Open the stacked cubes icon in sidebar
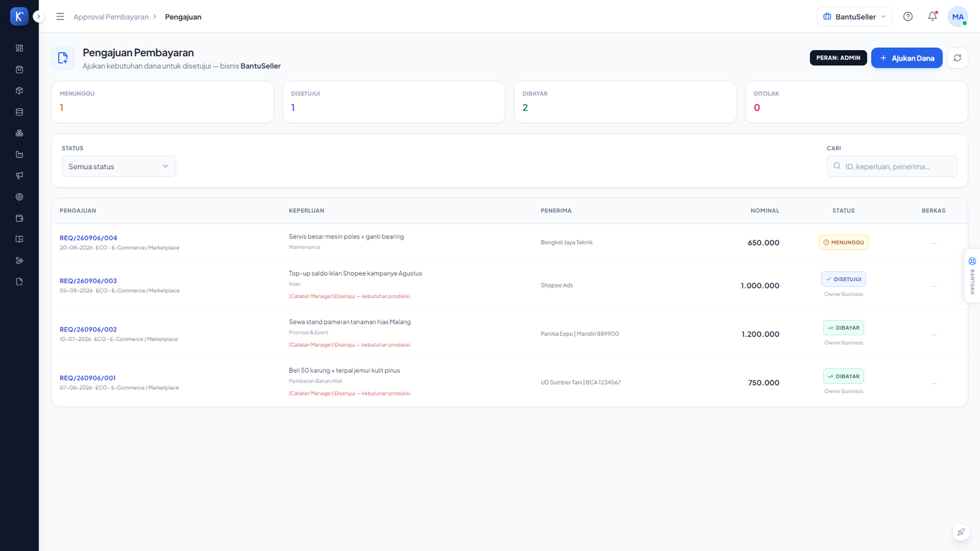Viewport: 980px width, 551px height. click(x=20, y=133)
